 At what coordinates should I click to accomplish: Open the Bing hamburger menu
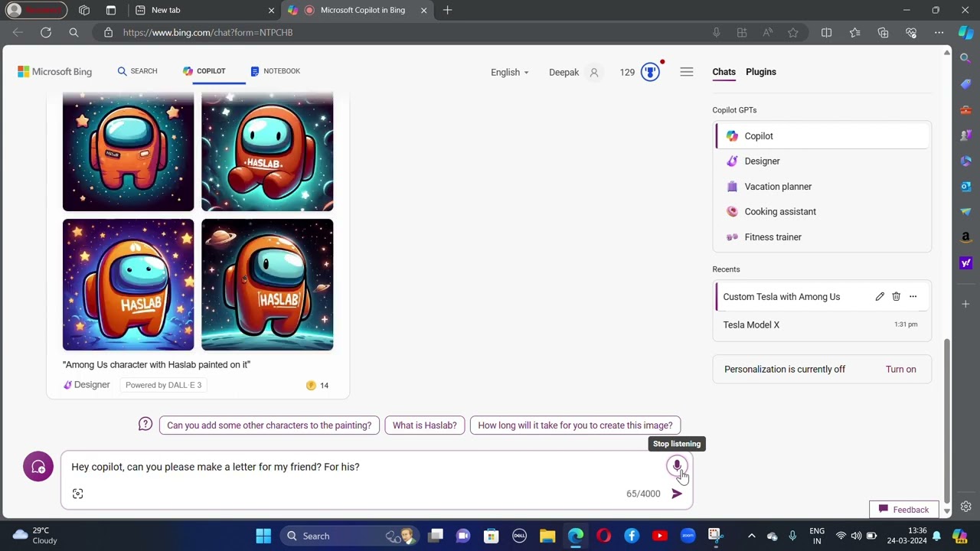(687, 72)
